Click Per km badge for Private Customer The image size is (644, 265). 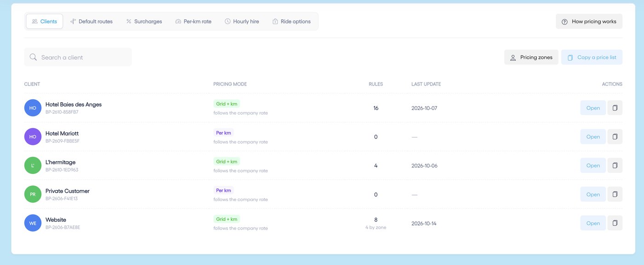224,190
